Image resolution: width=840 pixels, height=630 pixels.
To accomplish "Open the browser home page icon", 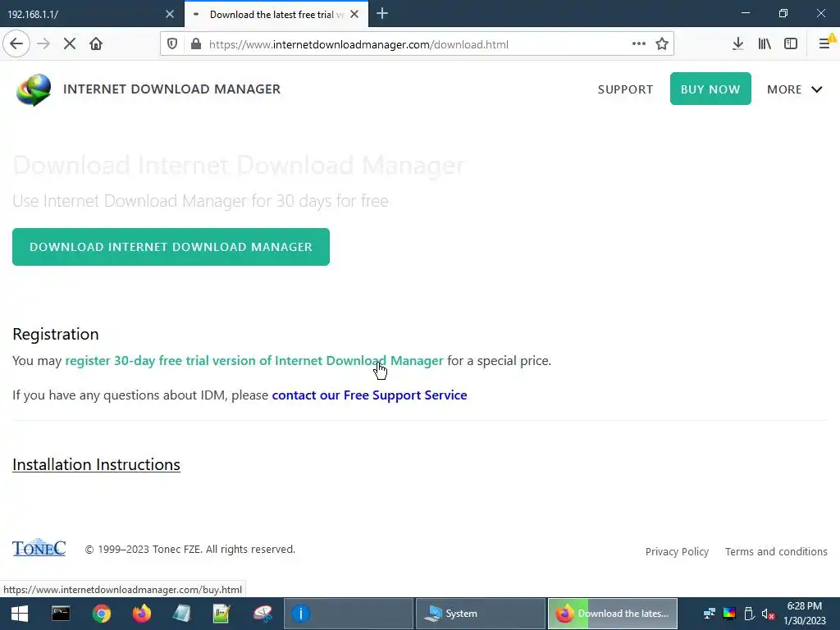I will tap(96, 44).
